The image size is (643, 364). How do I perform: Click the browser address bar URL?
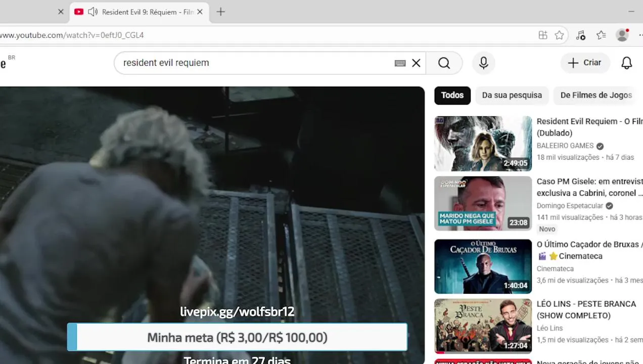[x=72, y=35]
